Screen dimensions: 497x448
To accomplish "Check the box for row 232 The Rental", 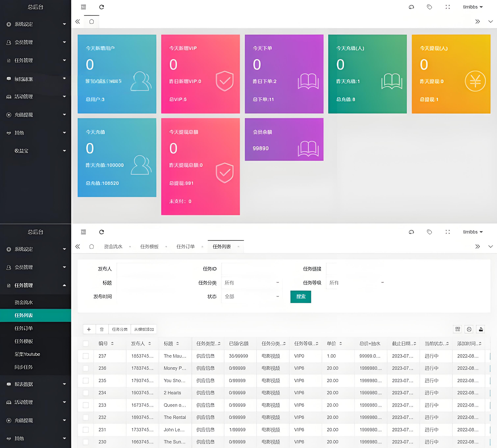I will click(86, 417).
